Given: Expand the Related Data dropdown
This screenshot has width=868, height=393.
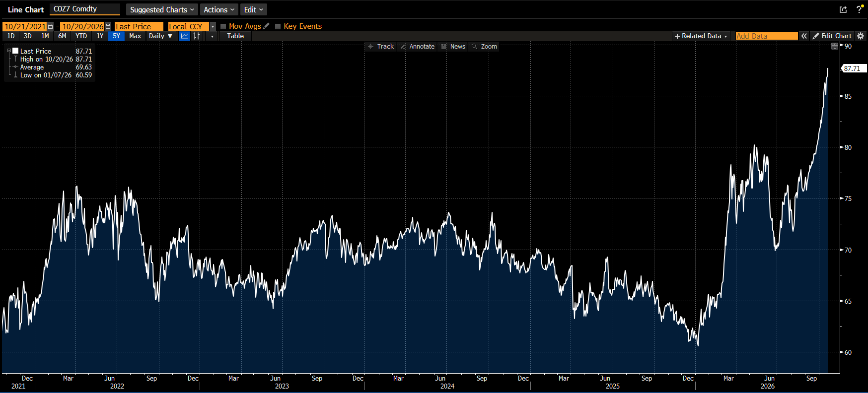Looking at the screenshot, I should tap(701, 36).
